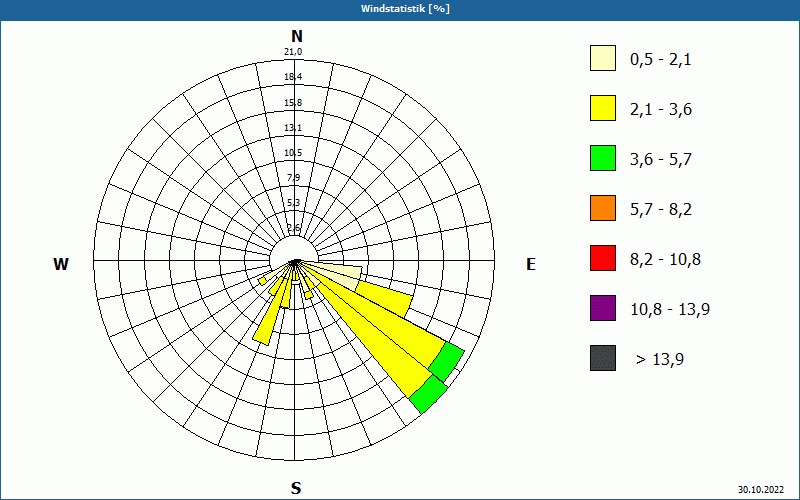The image size is (800, 500).
Task: Click the legend label 8,2 - 10,8
Action: pyautogui.click(x=665, y=260)
